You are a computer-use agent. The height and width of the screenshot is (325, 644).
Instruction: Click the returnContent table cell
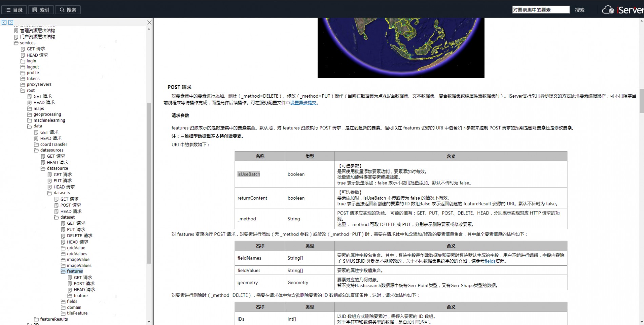coord(260,198)
